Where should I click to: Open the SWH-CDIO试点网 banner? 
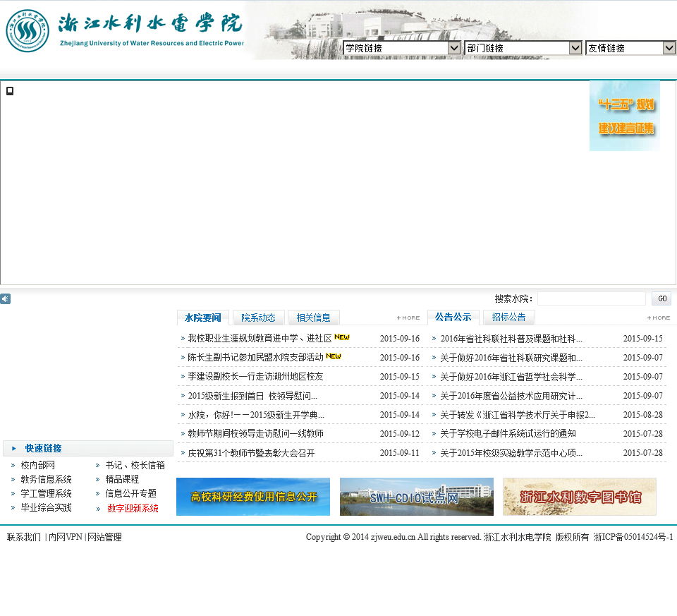[417, 497]
